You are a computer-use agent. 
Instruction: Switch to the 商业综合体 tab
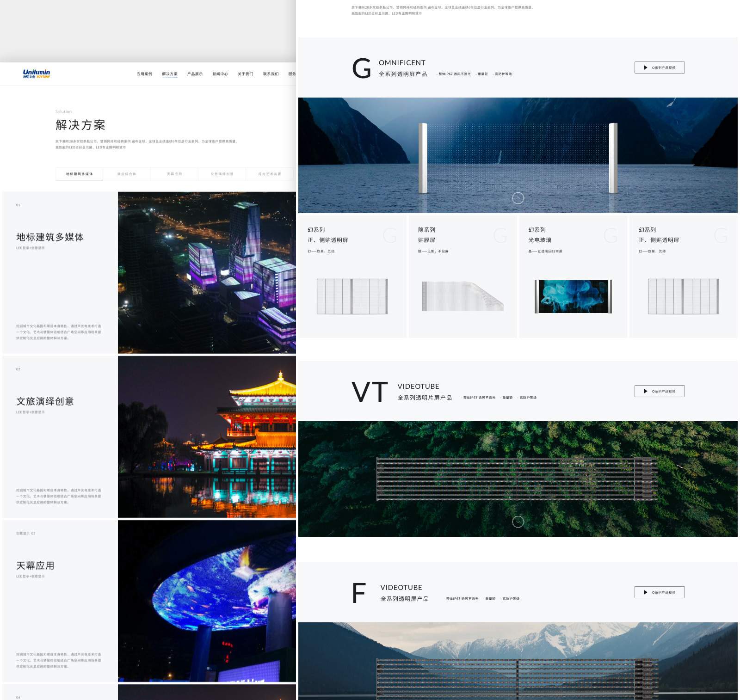[127, 174]
